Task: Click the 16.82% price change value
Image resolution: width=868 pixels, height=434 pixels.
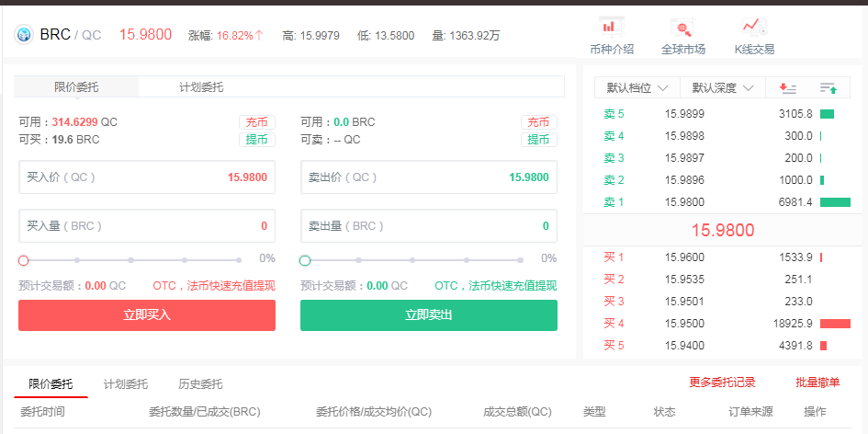Action: 235,36
